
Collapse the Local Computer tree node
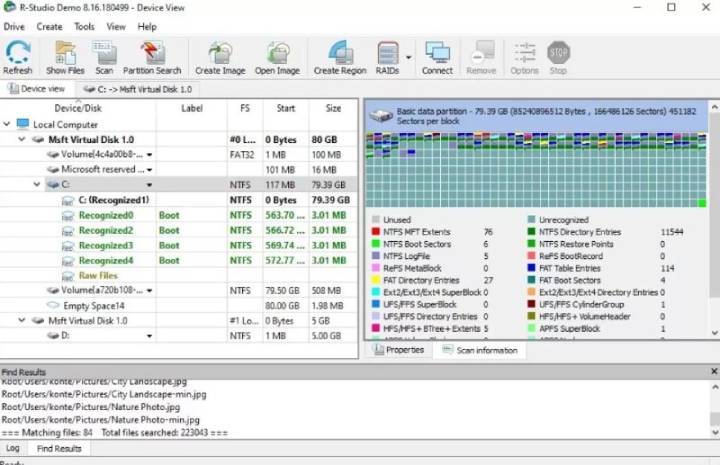(x=6, y=124)
